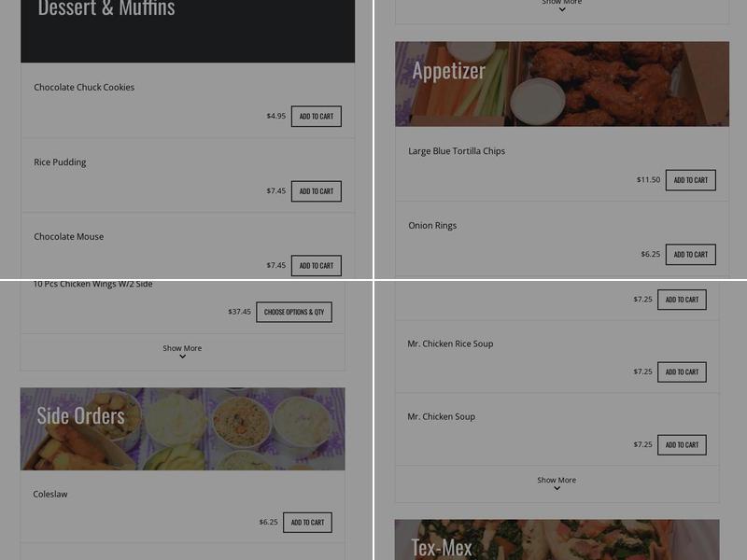Click the Appetizer category banner image
Image resolution: width=747 pixels, height=560 pixels.
(562, 84)
